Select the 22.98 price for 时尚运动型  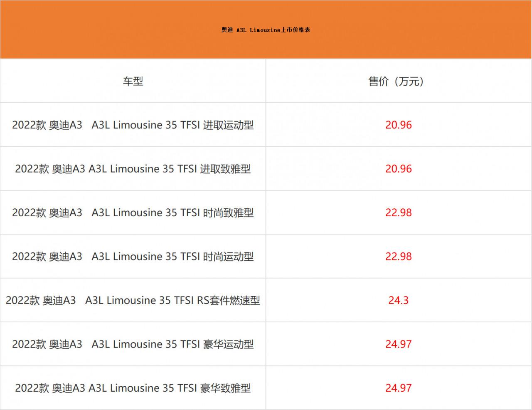click(398, 257)
